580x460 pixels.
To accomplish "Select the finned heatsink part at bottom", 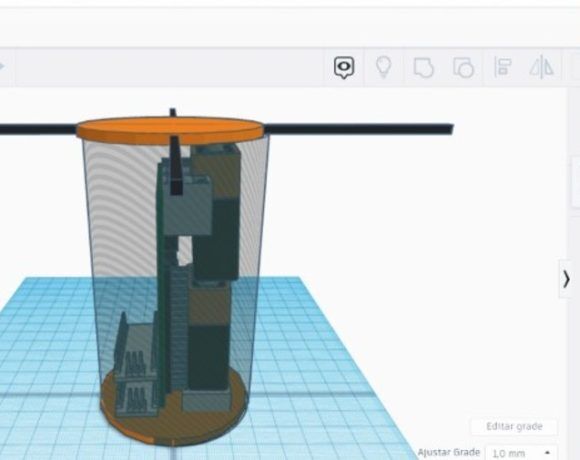I will tap(134, 370).
